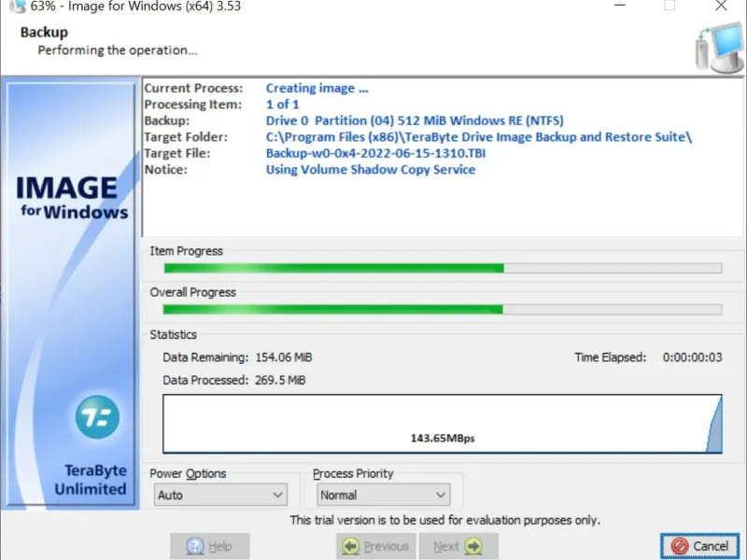Viewport: 747px width, 560px height.
Task: Click Time Elapsed value 0:00:00:03
Action: [x=692, y=357]
